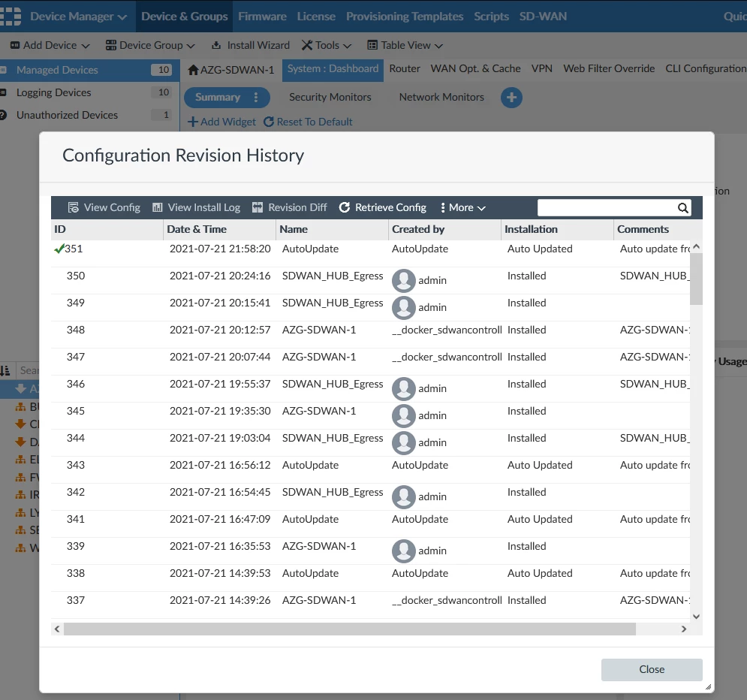Screen dimensions: 747x700
Task: Open the SD-WAN menu
Action: click(x=543, y=17)
